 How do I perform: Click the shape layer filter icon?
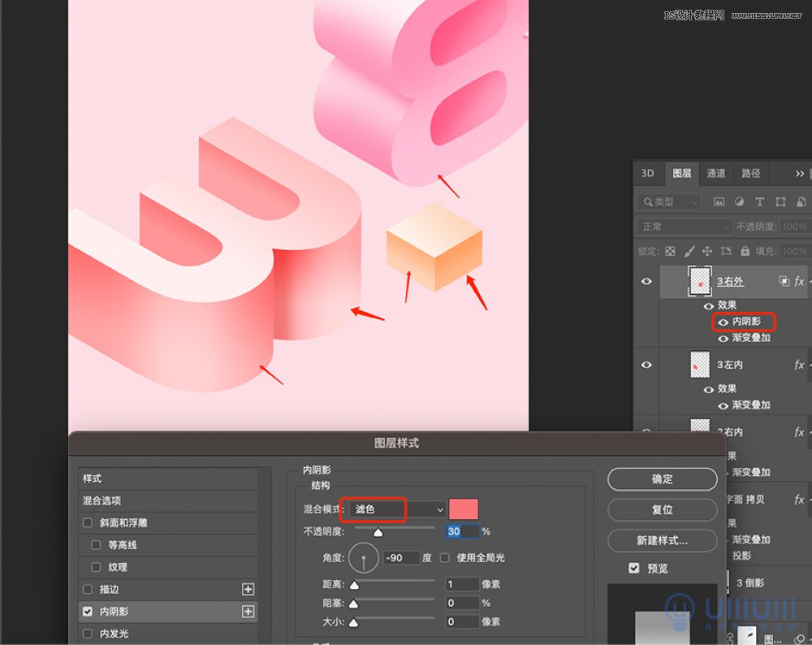click(780, 201)
